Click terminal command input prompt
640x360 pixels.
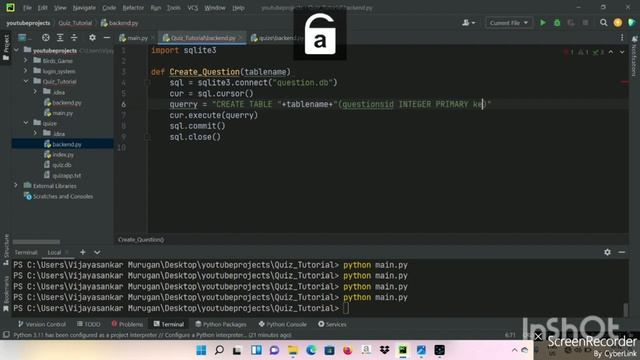tap(346, 308)
